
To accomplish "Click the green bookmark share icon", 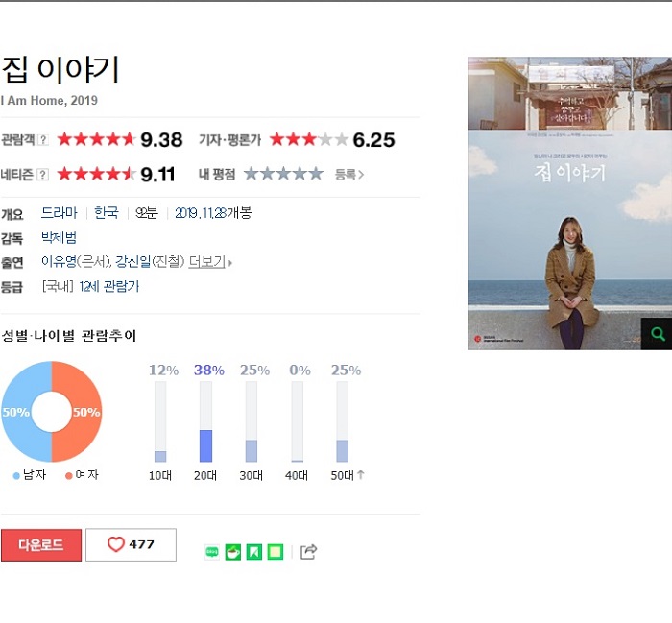I will (x=253, y=552).
